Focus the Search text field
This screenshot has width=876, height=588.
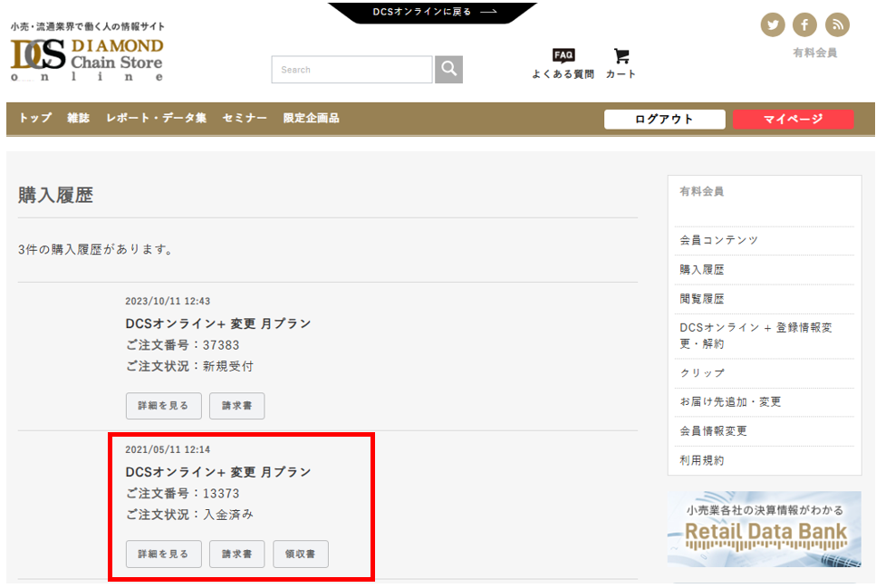351,70
